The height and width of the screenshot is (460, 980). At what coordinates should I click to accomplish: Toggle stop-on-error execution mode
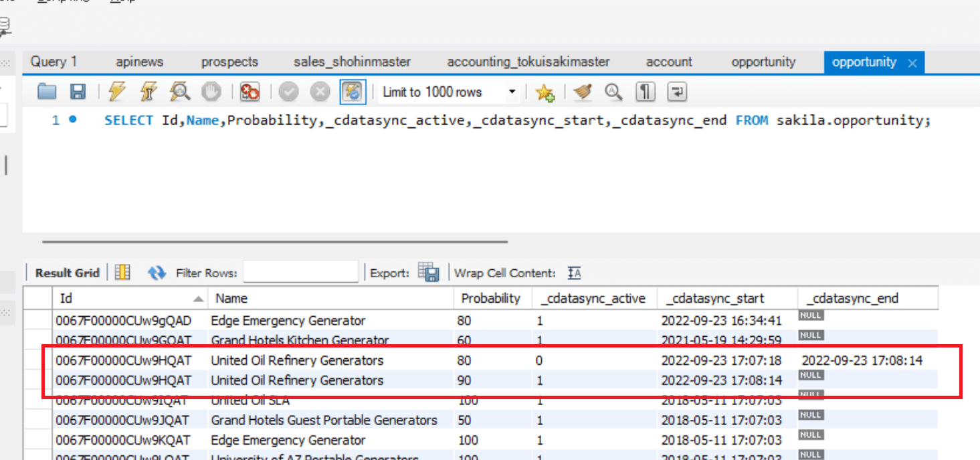(x=250, y=92)
